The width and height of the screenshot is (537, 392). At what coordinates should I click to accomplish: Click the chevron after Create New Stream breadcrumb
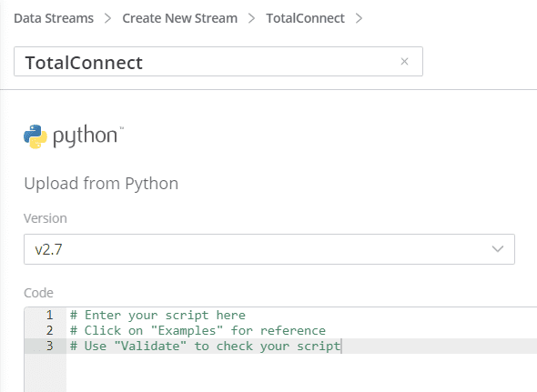(252, 18)
